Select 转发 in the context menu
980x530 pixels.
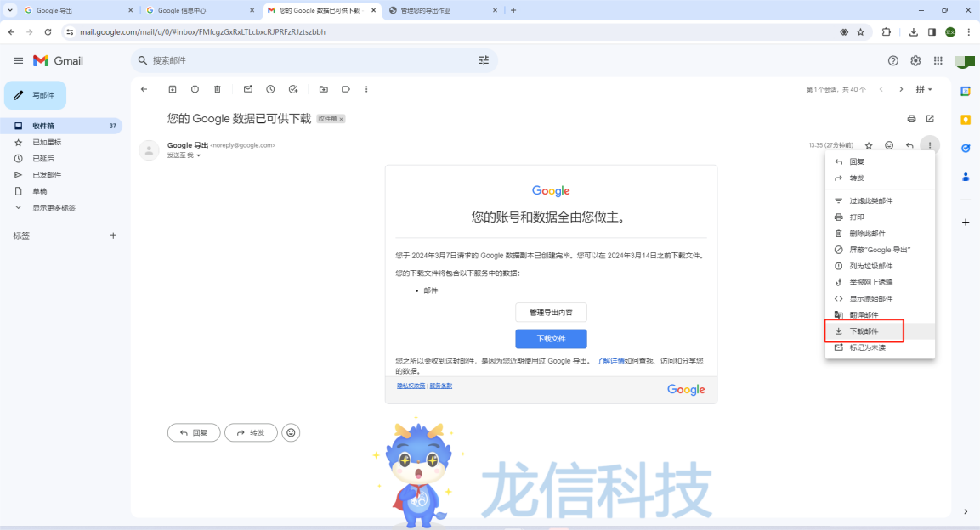pos(880,178)
